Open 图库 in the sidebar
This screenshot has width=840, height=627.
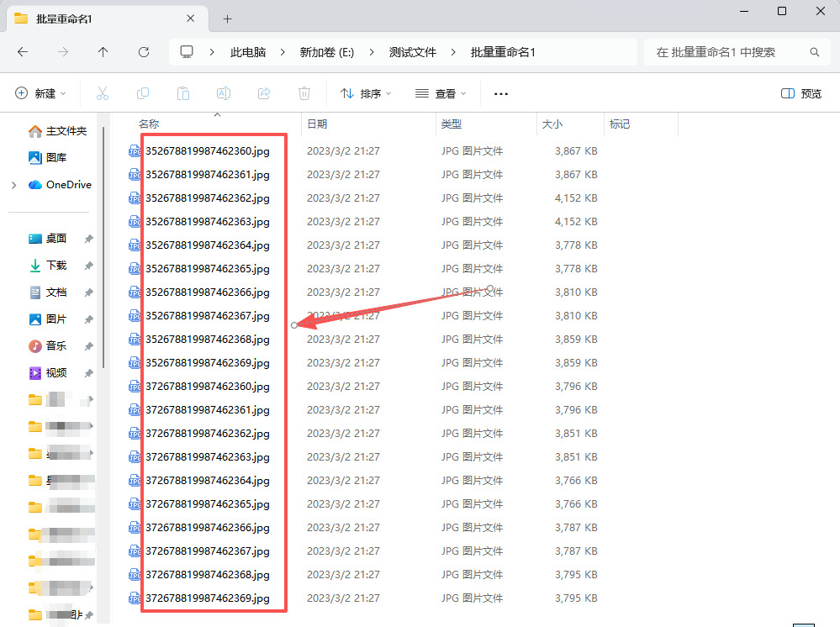(x=48, y=157)
